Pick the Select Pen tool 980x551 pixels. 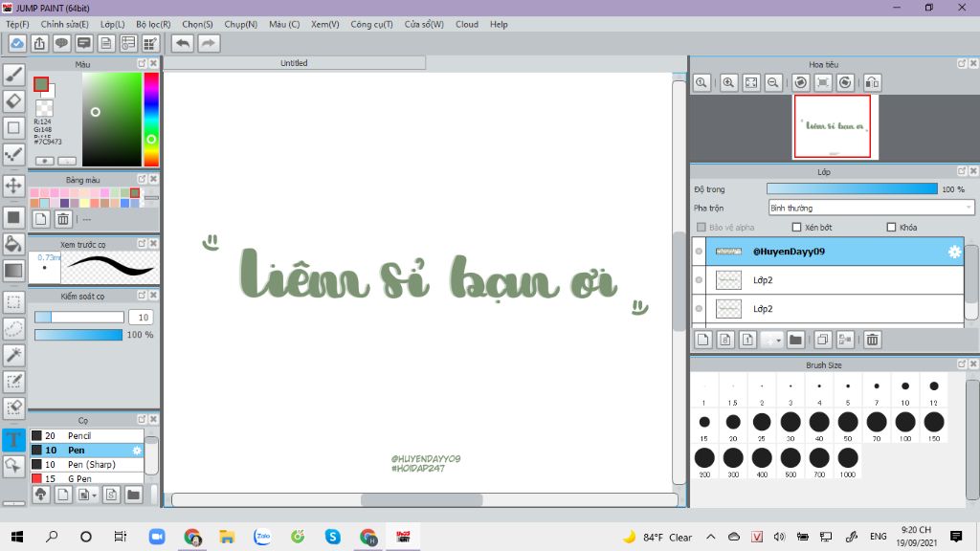tap(13, 381)
